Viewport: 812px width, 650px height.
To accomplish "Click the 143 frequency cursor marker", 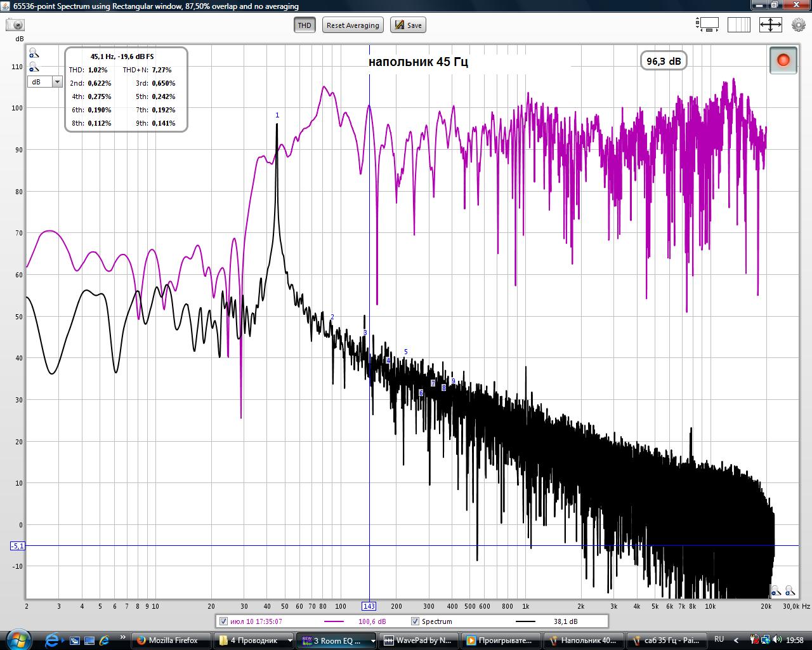I will (369, 606).
